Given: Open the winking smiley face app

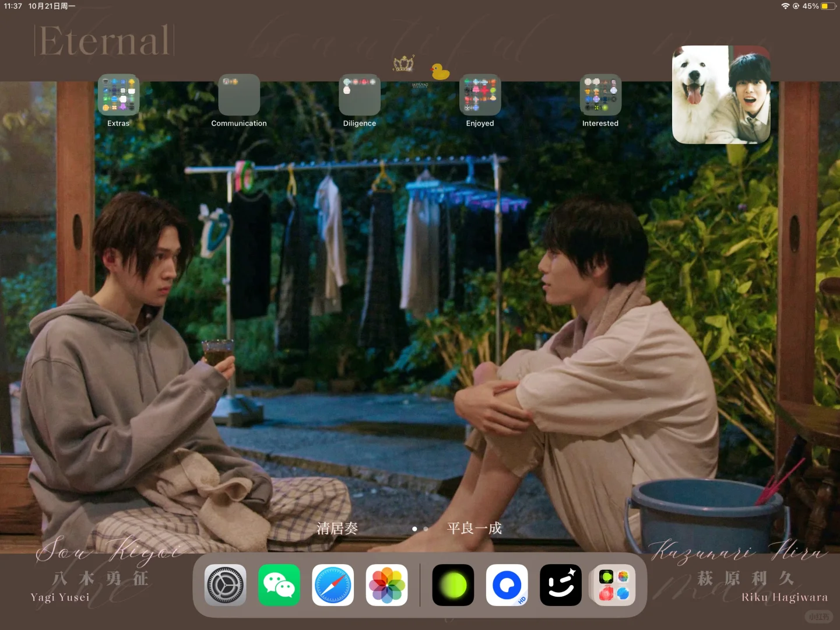Looking at the screenshot, I should pyautogui.click(x=561, y=584).
